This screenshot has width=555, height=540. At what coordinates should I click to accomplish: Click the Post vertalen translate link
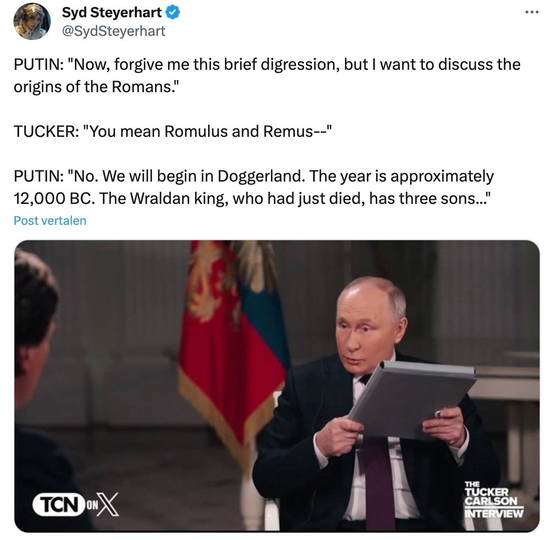[50, 220]
